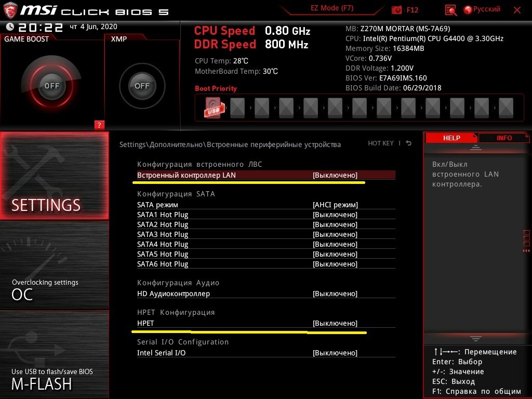
Task: Select fourth empty boot priority slot
Action: [311, 108]
